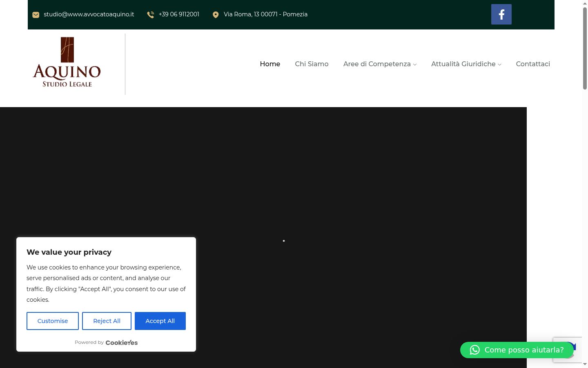Customise cookie preferences
The image size is (588, 368).
[53, 321]
